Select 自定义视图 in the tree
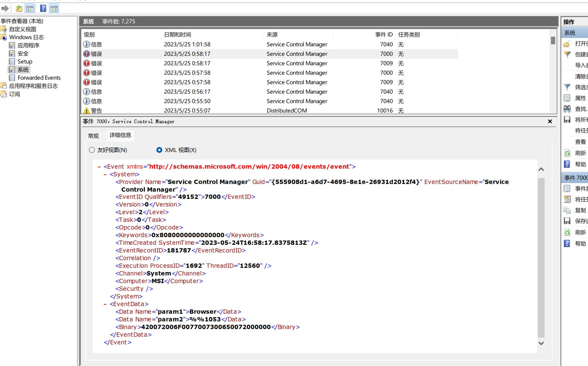This screenshot has width=588, height=366. [x=23, y=29]
